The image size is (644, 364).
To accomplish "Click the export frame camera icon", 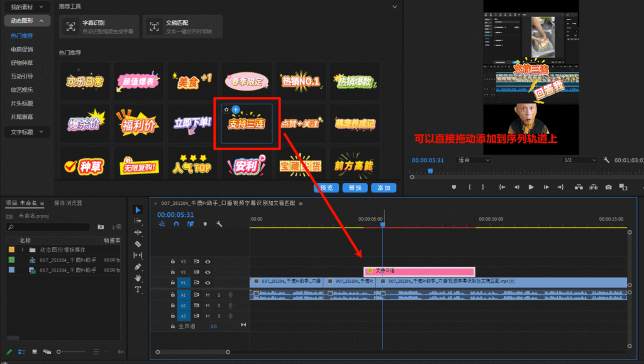I will pyautogui.click(x=608, y=187).
